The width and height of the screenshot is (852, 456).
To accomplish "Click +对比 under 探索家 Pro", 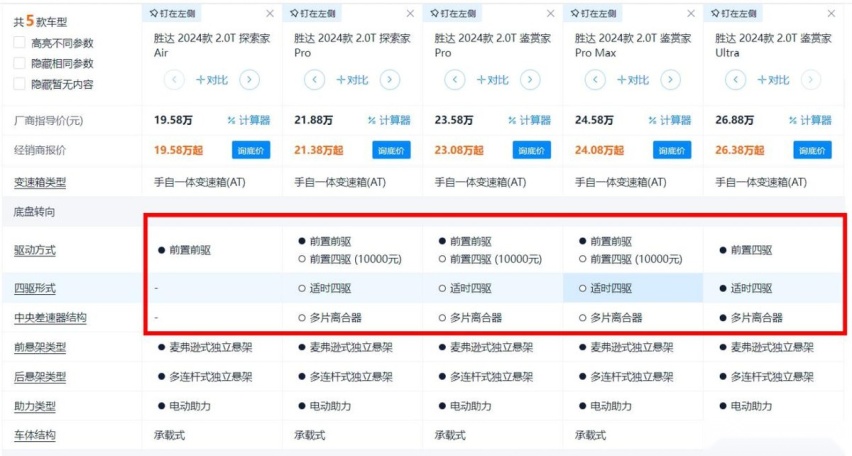I will tap(352, 80).
